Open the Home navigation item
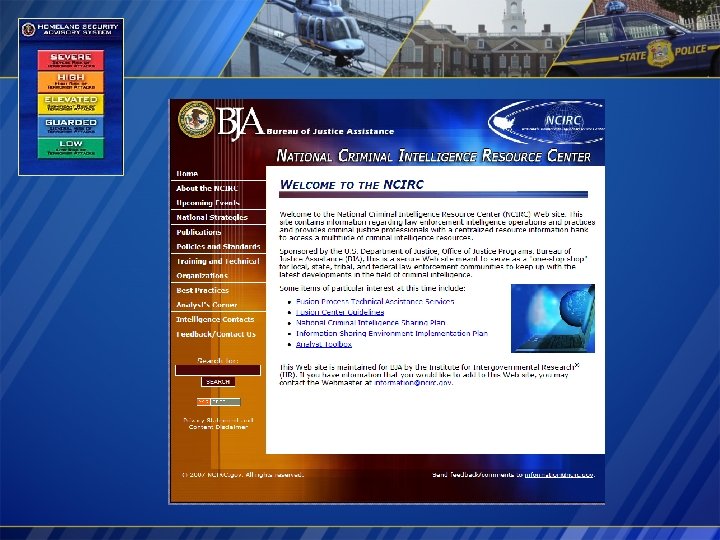Image resolution: width=720 pixels, height=540 pixels. tap(187, 174)
